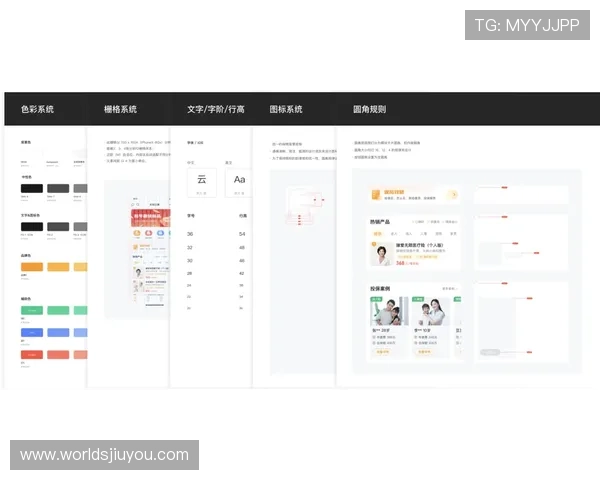
Task: Click the woman's avatar in 热销产品 card
Action: tap(383, 254)
